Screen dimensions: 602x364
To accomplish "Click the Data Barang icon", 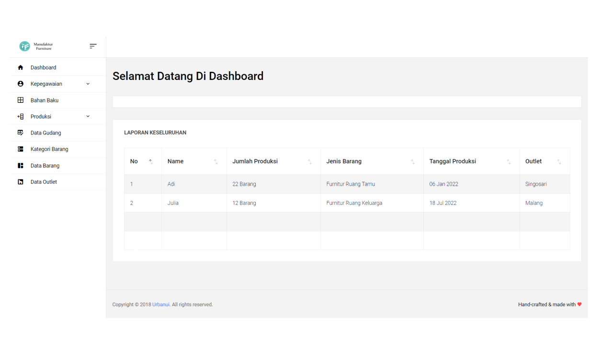I will [x=21, y=165].
